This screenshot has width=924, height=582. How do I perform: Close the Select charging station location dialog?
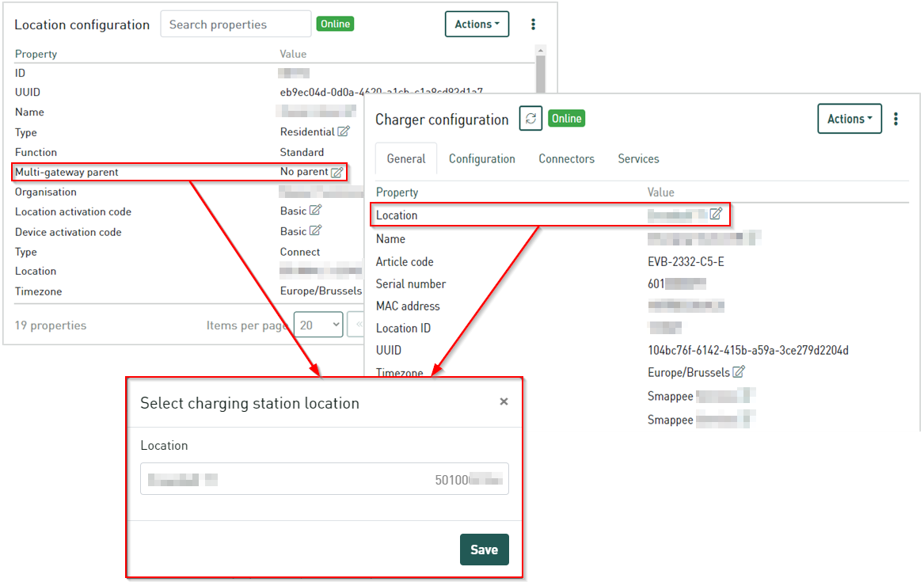pyautogui.click(x=504, y=401)
